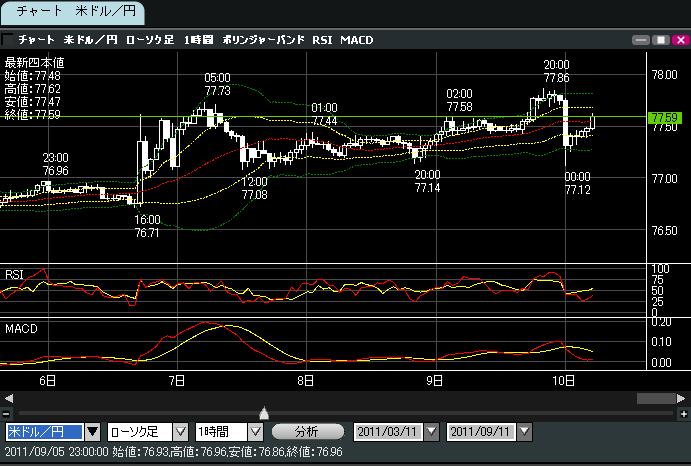Click the left arrow of the horizontal scrollbar
The image size is (691, 466).
pos(9,398)
